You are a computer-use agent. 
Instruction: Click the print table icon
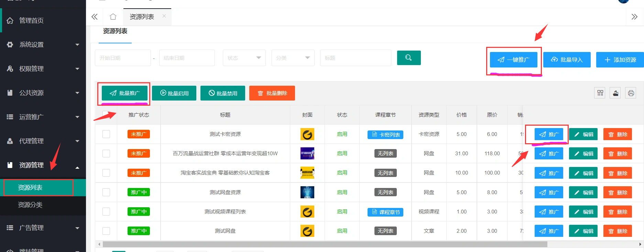pos(631,93)
